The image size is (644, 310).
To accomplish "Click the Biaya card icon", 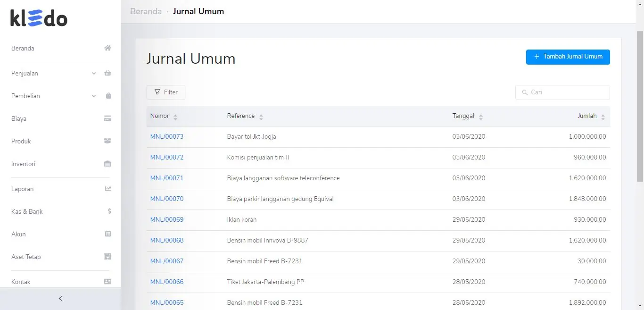I will (x=107, y=118).
